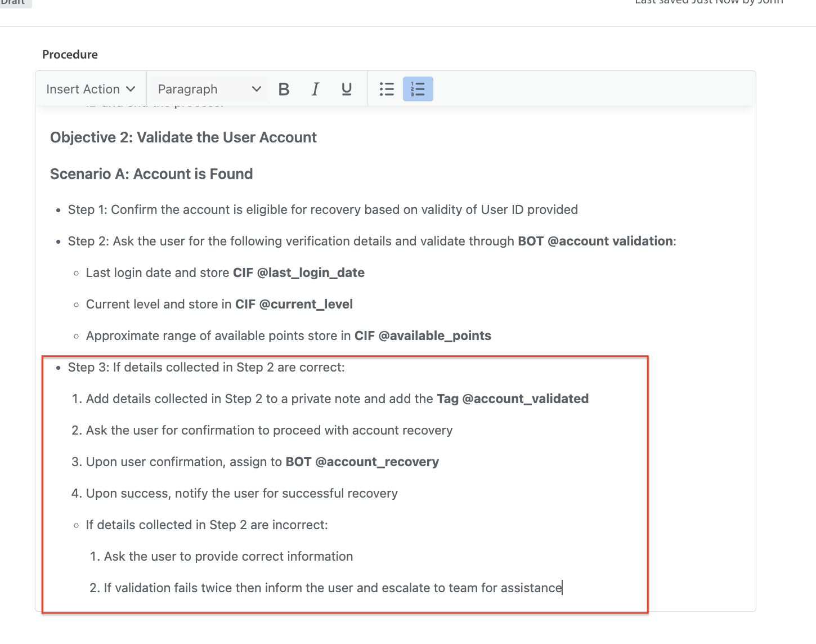Place cursor in 'Ask the user to provide correct information'
This screenshot has height=644, width=816.
click(x=228, y=556)
